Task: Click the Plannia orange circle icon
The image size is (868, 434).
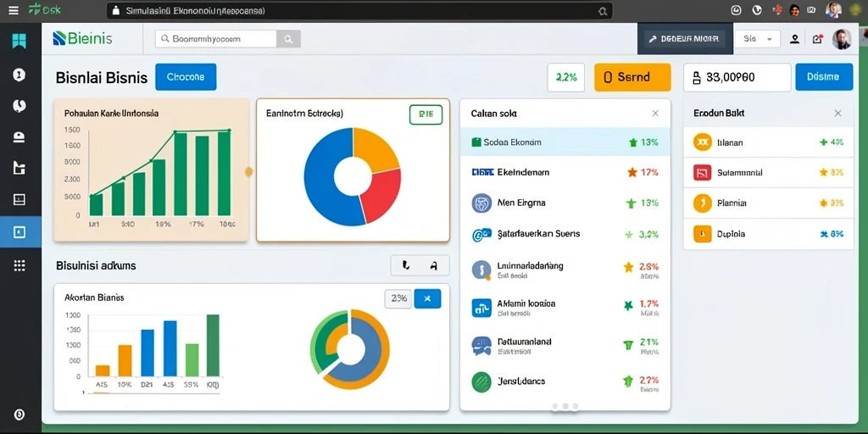Action: (702, 203)
